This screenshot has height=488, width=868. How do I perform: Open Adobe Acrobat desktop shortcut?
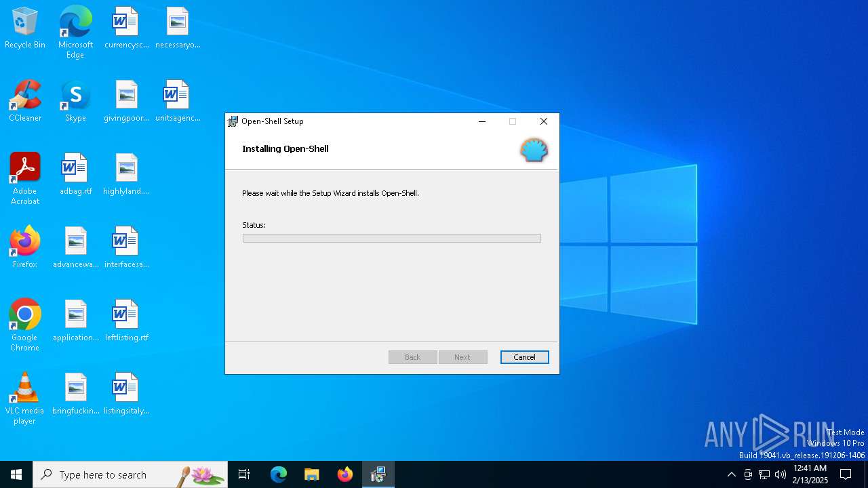(x=25, y=179)
